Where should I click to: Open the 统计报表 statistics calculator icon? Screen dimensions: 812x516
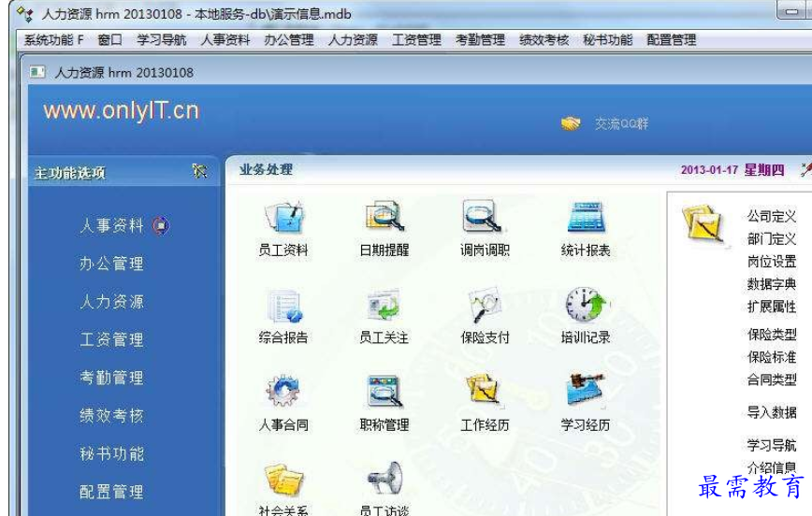pos(586,216)
